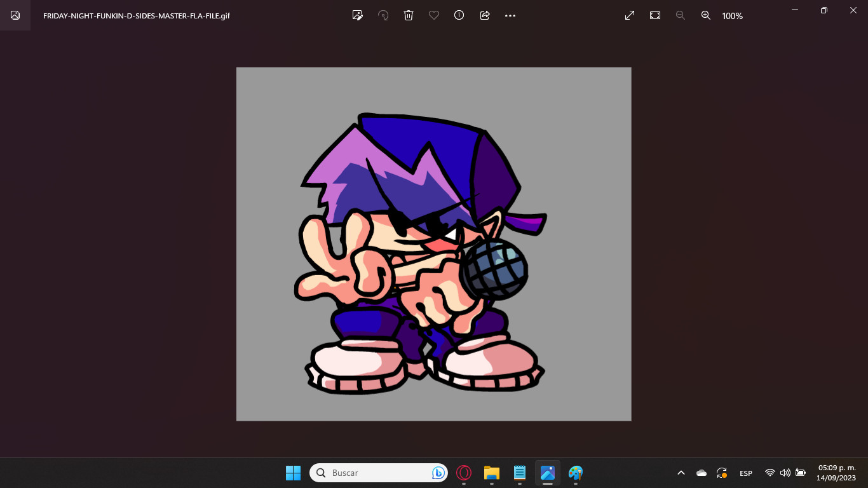This screenshot has width=868, height=488.
Task: Click the Share icon
Action: tap(485, 15)
